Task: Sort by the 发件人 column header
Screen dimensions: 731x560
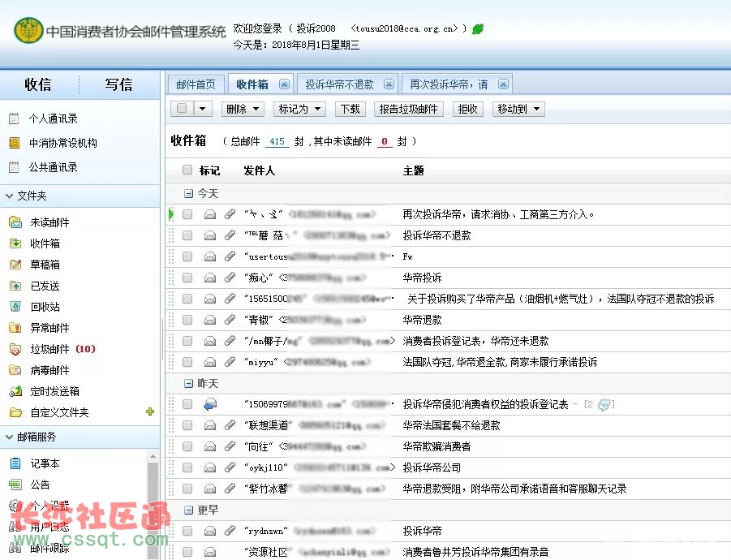Action: pos(259,170)
